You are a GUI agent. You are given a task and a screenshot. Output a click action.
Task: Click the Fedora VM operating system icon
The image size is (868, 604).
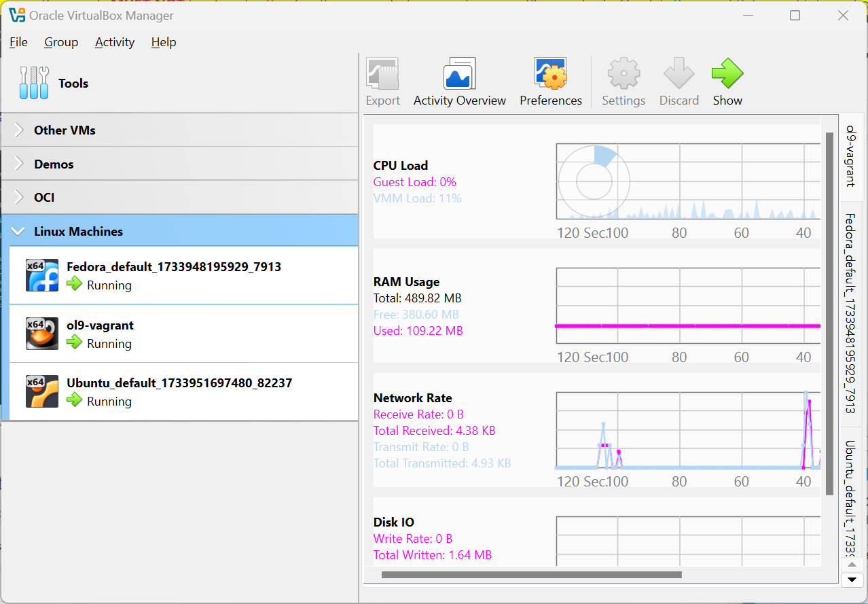42,275
